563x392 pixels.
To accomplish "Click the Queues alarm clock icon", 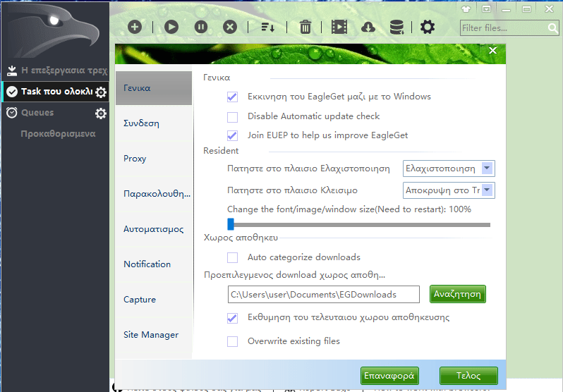I will [x=12, y=113].
